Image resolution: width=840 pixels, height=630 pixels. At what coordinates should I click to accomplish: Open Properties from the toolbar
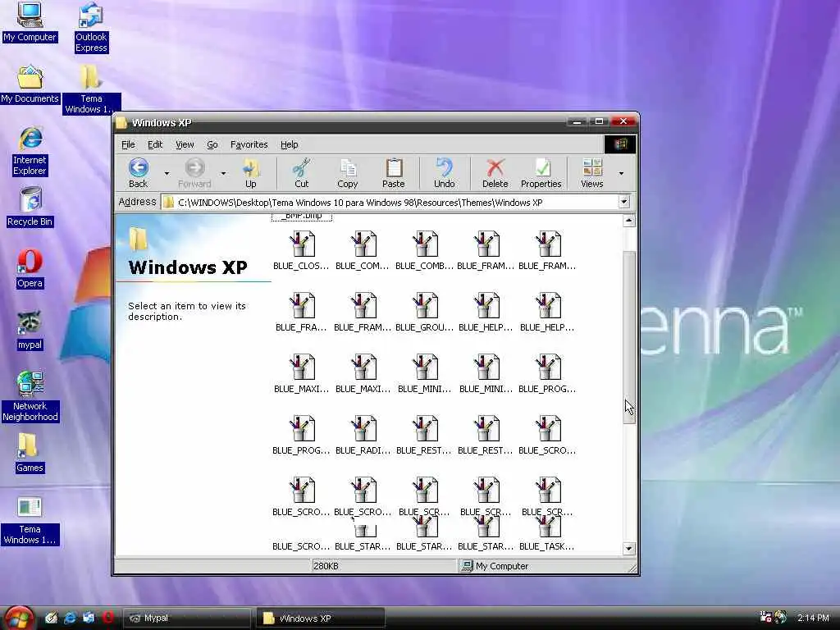[541, 172]
